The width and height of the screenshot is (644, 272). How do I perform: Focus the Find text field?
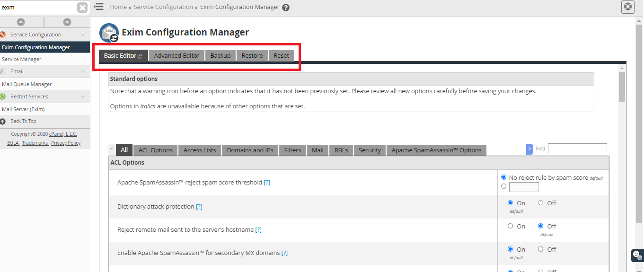tap(577, 149)
